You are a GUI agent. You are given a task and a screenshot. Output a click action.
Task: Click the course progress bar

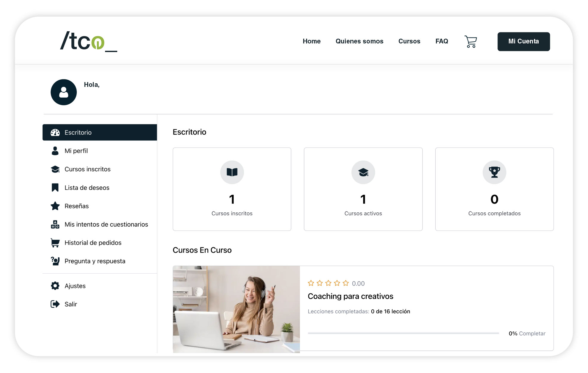click(x=403, y=333)
